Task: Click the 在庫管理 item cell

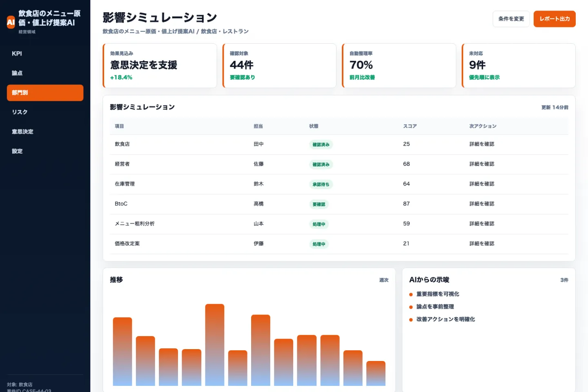Action: [x=125, y=184]
